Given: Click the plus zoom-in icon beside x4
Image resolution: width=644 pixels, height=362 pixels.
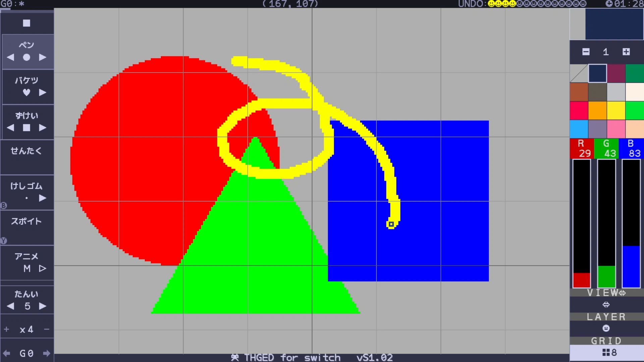Looking at the screenshot, I should coord(6,329).
